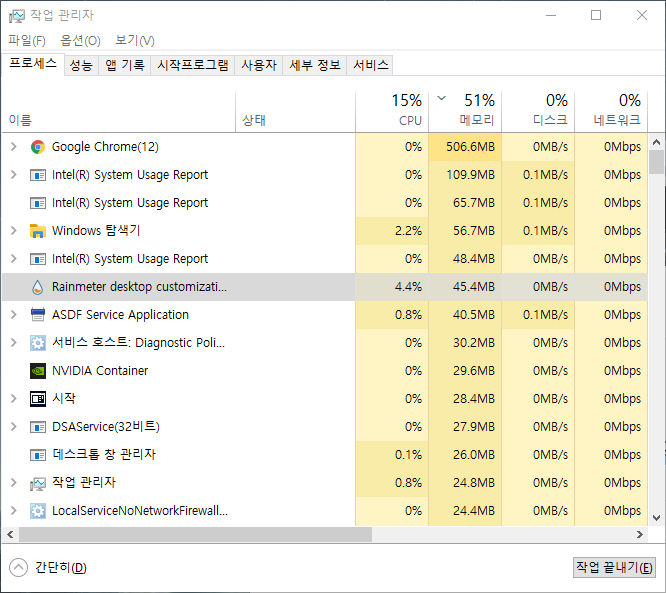666x593 pixels.
Task: Click the Task Manager title bar icon
Action: 17,16
